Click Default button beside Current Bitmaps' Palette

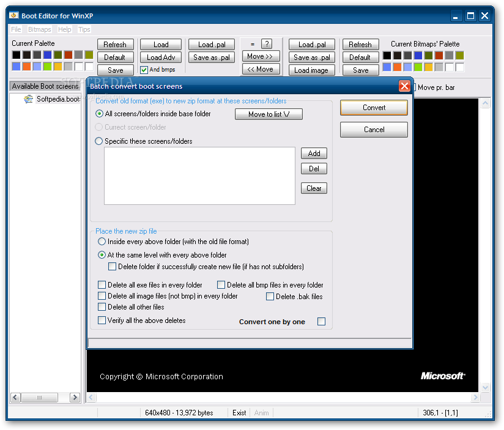[x=360, y=57]
